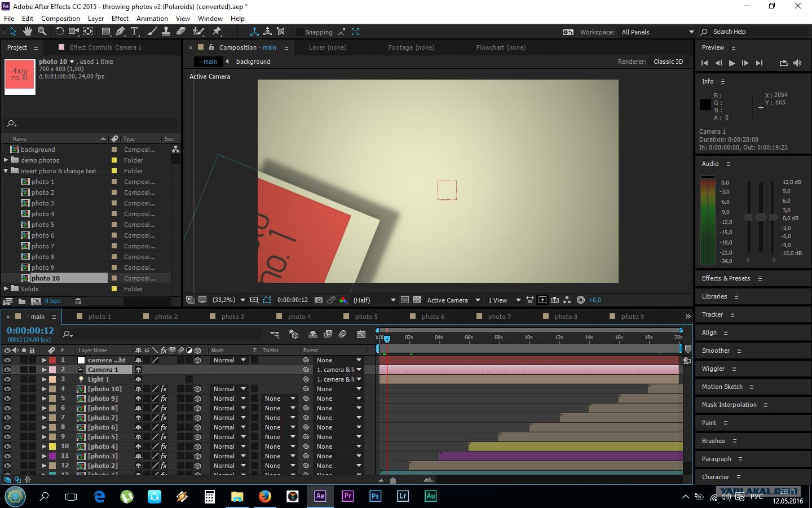Select the Rectangle shape tool
The height and width of the screenshot is (508, 812).
coord(105,32)
